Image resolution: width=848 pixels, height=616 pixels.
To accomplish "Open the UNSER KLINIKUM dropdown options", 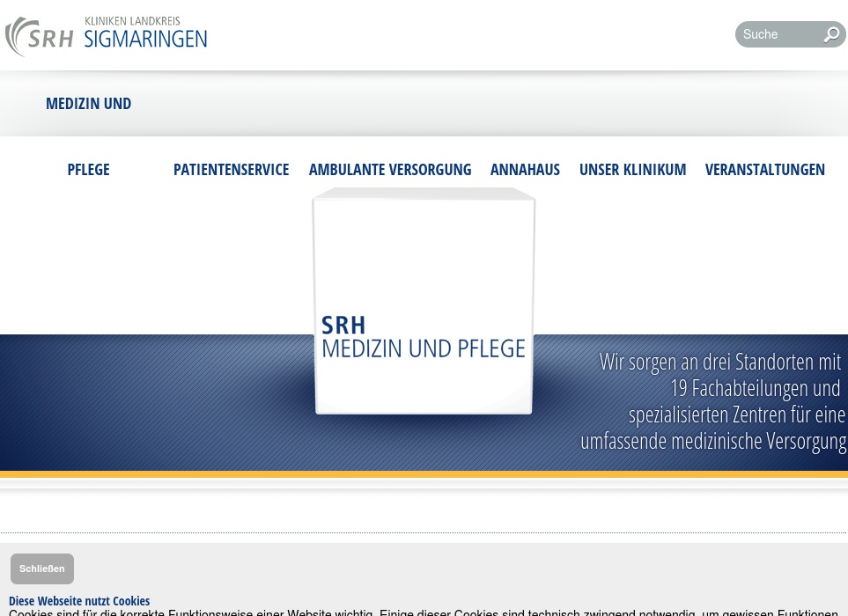I will [632, 169].
